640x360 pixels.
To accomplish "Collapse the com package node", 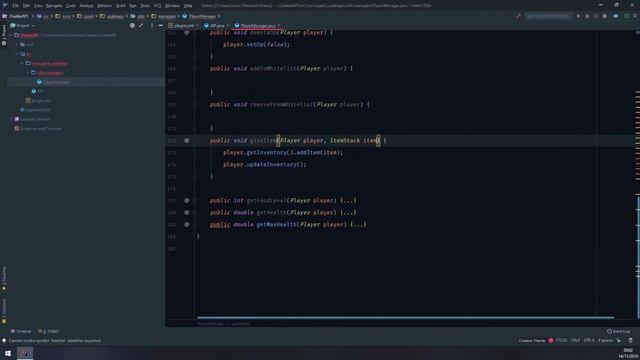I will (x=22, y=63).
